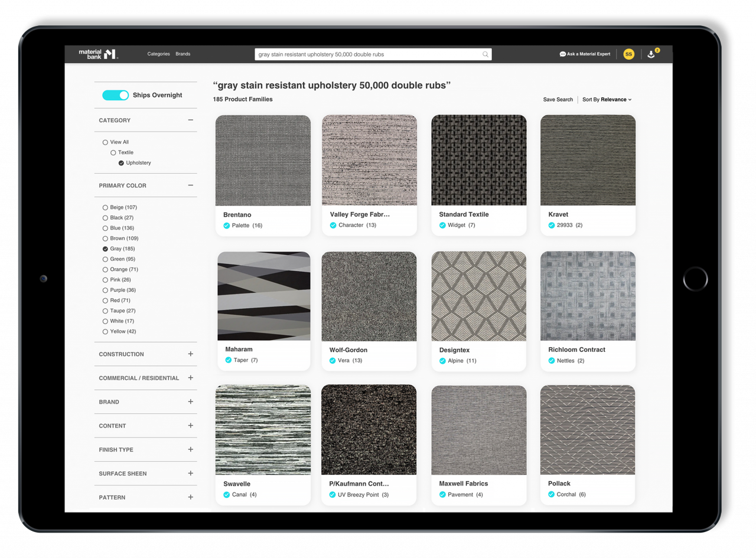Screen dimensions: 756x558
Task: Click the chat bubble icon beside Ask a Material Expert
Action: (563, 54)
